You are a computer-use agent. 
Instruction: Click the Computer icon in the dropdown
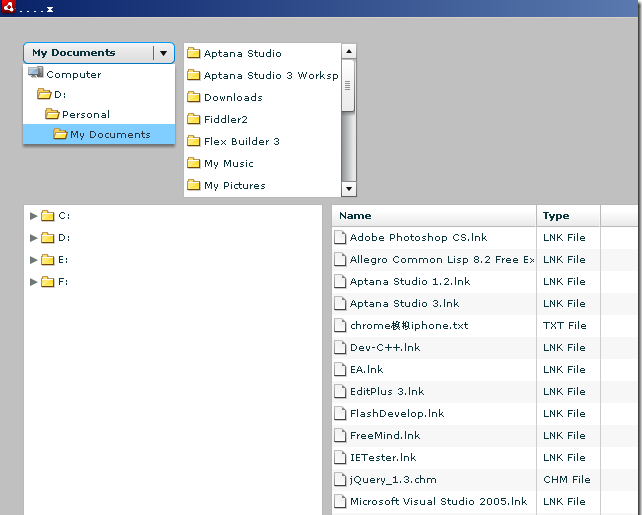click(x=36, y=73)
